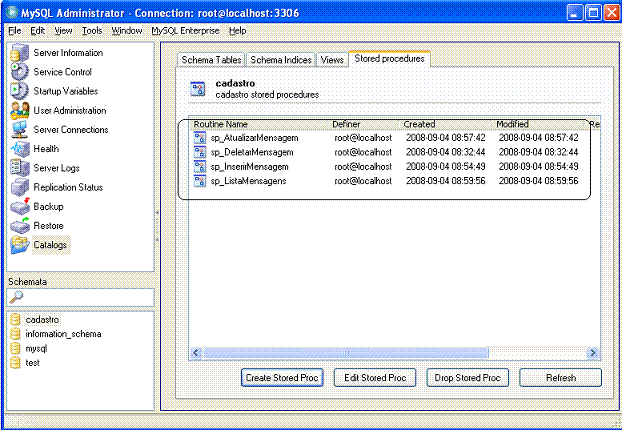Select the Server Connections monitor icon
Screen dimensions: 622x430
click(x=19, y=130)
